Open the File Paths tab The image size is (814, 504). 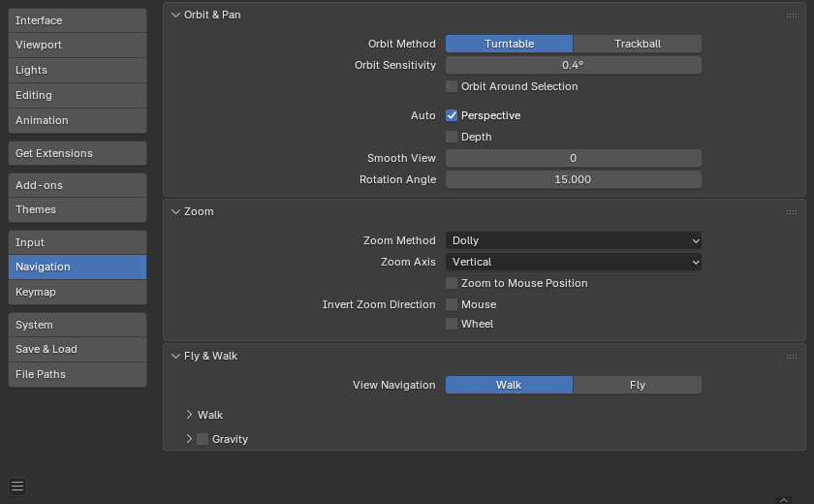click(78, 374)
